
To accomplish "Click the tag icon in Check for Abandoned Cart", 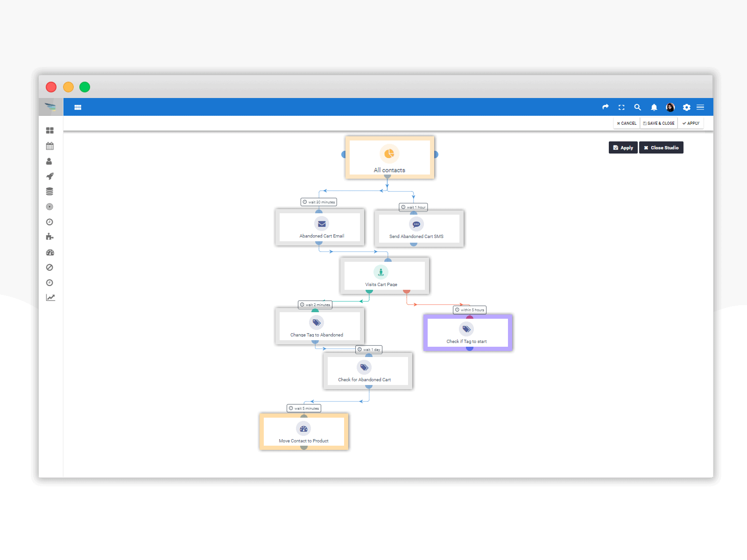I will (x=364, y=367).
